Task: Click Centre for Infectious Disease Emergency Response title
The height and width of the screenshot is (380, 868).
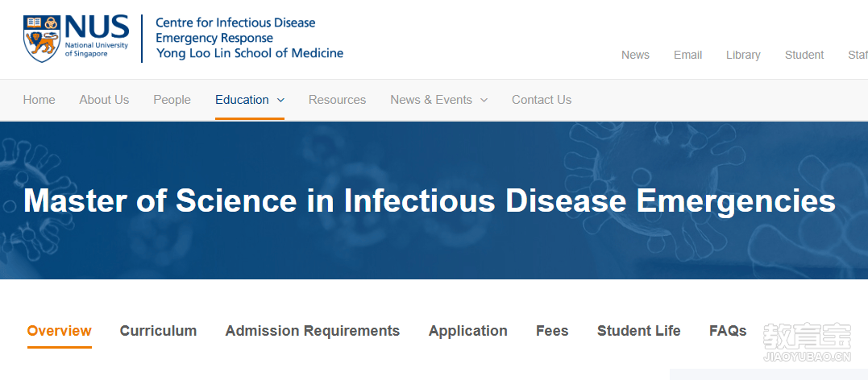Action: pos(235,31)
